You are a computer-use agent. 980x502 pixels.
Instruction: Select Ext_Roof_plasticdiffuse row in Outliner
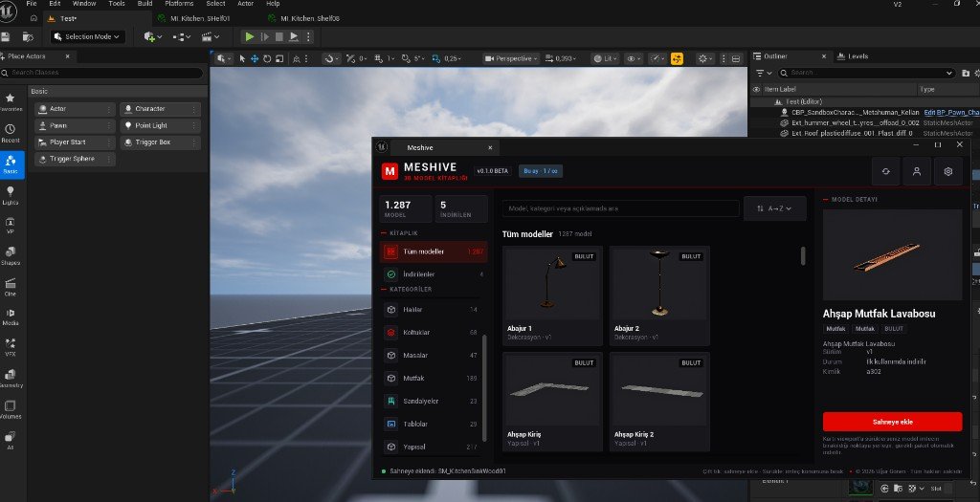coord(864,133)
